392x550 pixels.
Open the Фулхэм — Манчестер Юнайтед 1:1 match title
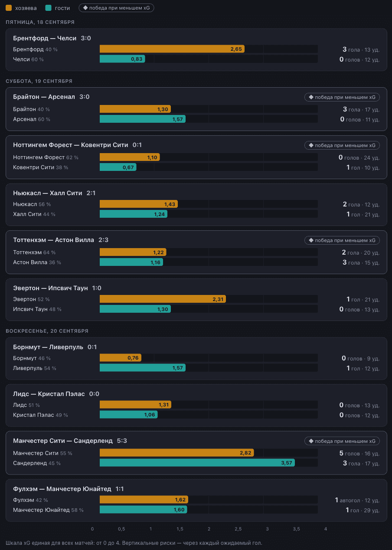(69, 489)
